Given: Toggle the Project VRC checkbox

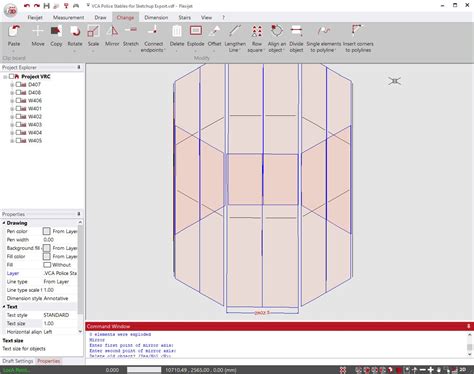Looking at the screenshot, I should pos(11,76).
